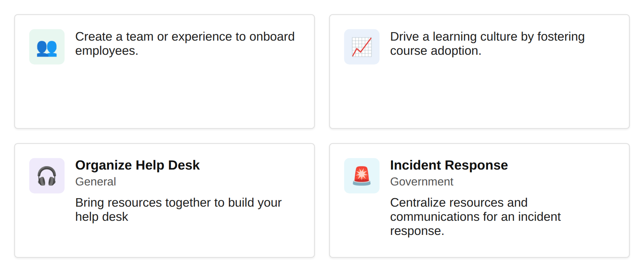The height and width of the screenshot is (272, 644).
Task: Open the Incident Response title
Action: coord(449,165)
